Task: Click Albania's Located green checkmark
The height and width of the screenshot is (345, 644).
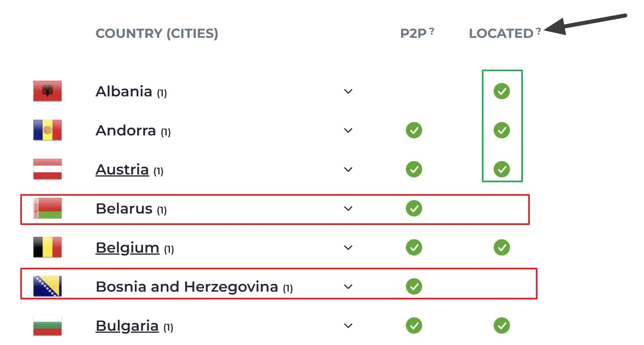Action: (x=502, y=91)
